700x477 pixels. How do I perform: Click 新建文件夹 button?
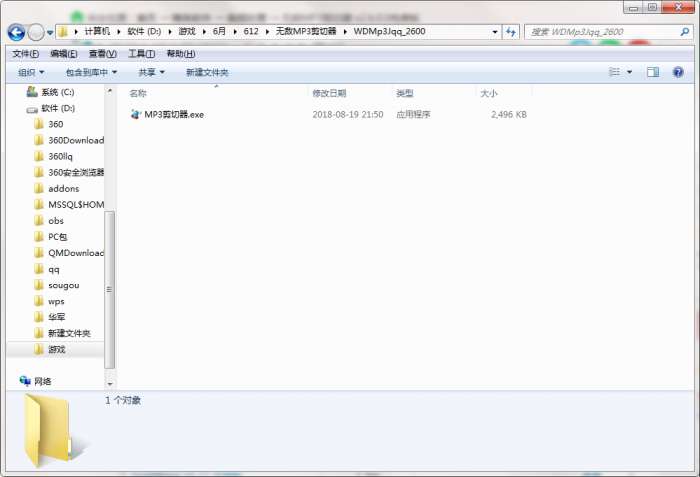click(x=207, y=72)
